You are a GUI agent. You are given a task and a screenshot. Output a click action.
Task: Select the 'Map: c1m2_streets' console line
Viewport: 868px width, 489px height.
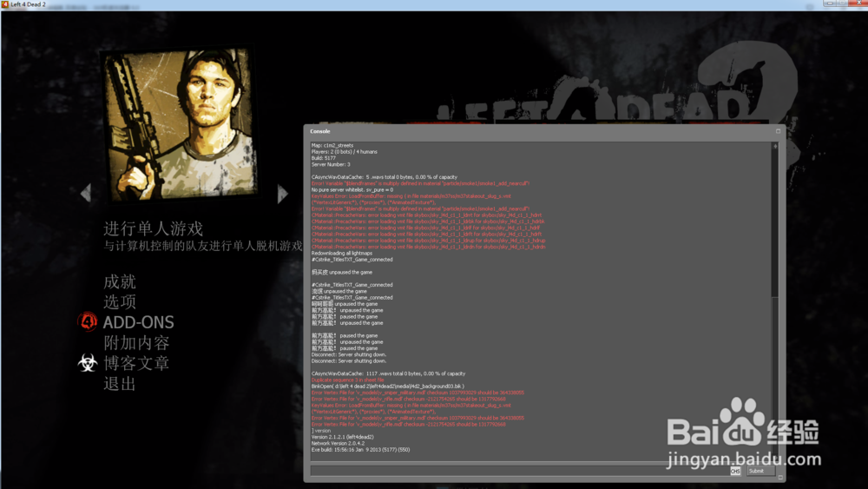pos(332,145)
